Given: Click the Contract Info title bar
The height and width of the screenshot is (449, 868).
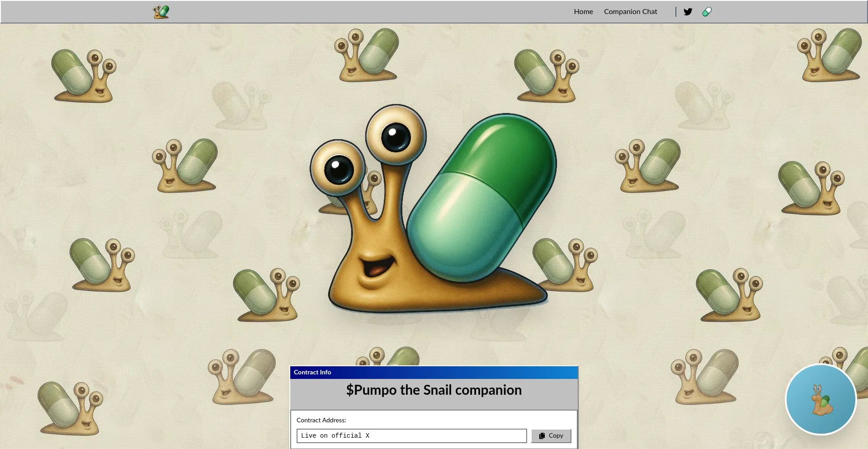Looking at the screenshot, I should (x=434, y=372).
